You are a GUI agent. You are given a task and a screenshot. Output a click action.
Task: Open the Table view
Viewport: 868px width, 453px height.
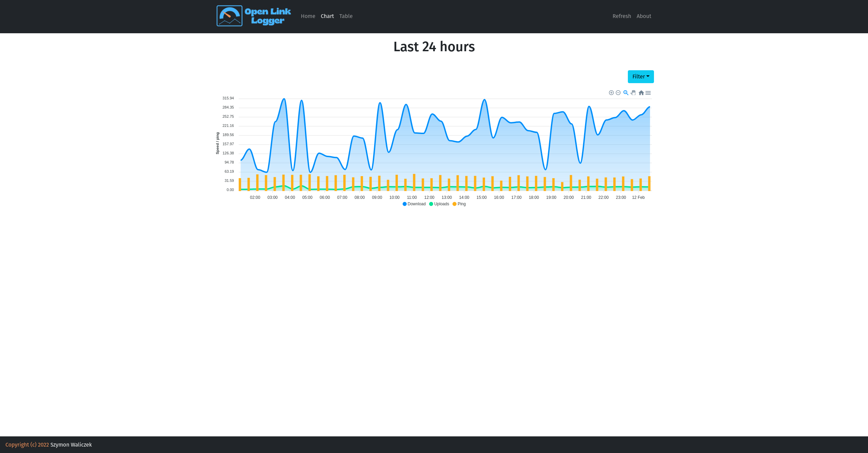coord(346,16)
